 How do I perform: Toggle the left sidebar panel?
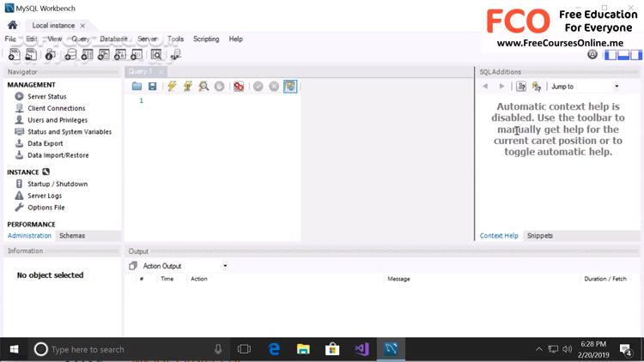tap(611, 55)
